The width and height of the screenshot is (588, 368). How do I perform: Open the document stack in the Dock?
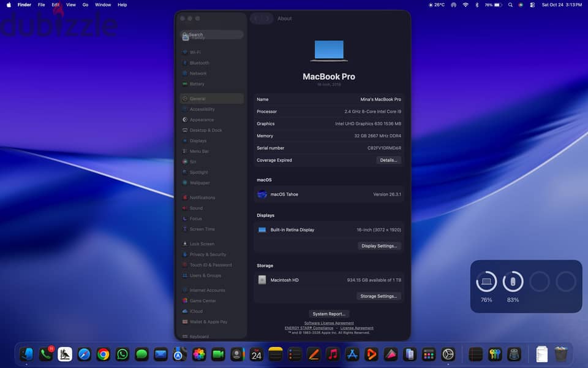pos(542,354)
